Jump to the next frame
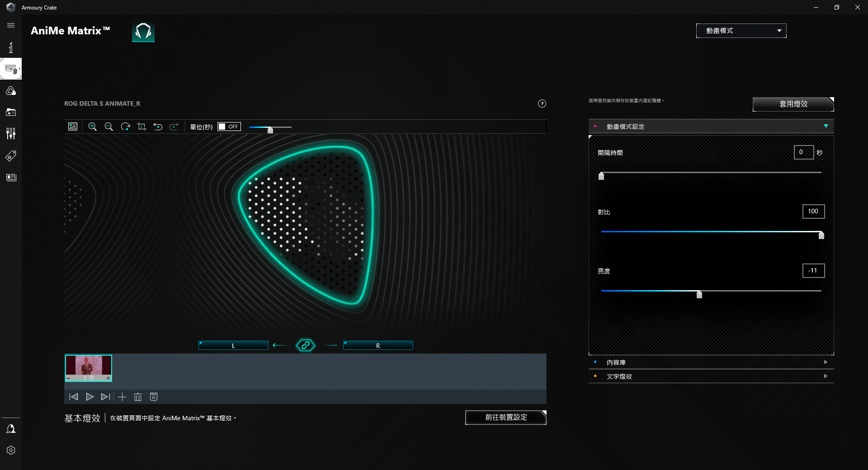 105,397
